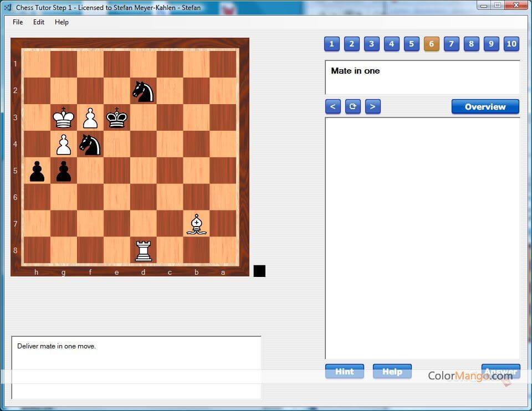Select the white king on g3
The image size is (532, 411).
(x=63, y=117)
